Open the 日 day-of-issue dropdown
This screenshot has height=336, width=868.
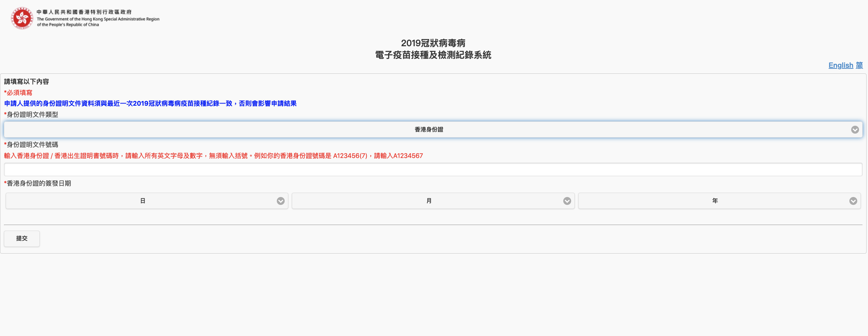click(143, 201)
